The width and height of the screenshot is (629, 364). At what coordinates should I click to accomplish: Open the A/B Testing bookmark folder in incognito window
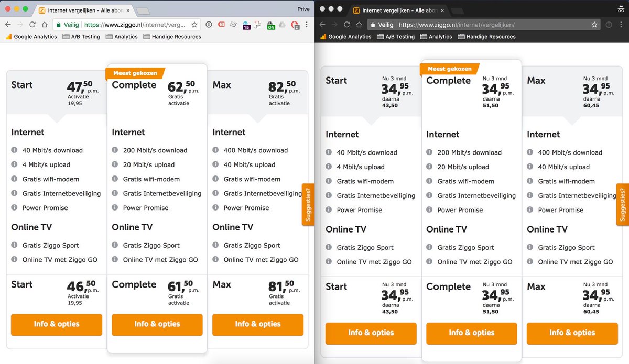pos(396,37)
